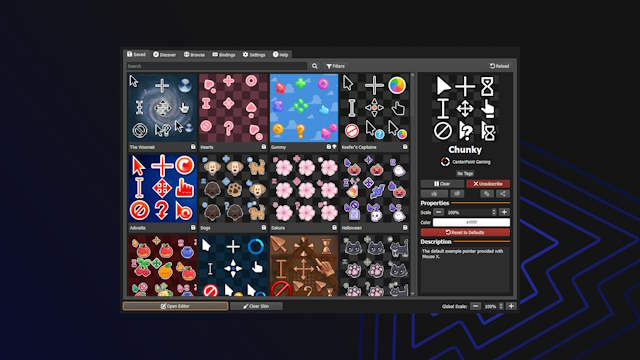Select the Halloween cursor pack

click(374, 189)
